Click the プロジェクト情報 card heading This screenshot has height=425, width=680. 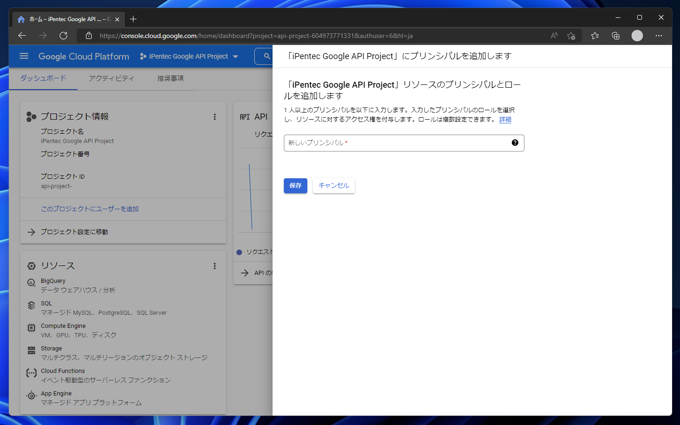(75, 117)
